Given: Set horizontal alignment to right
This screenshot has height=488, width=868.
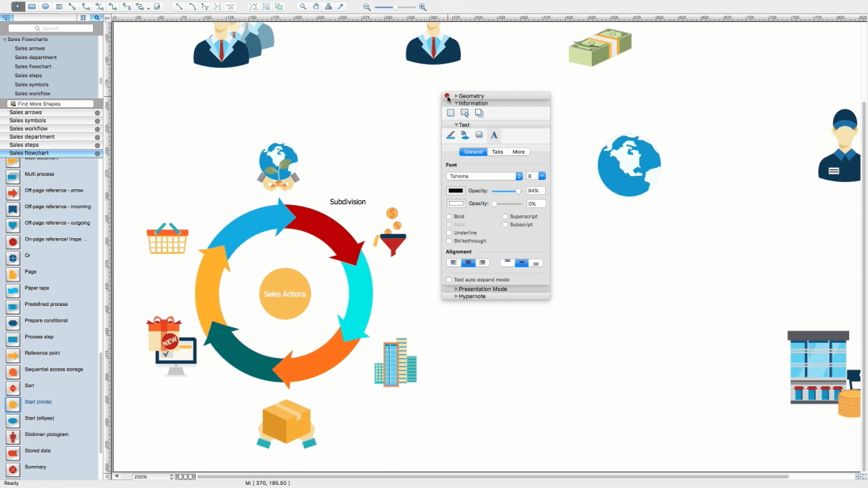Looking at the screenshot, I should tap(482, 263).
